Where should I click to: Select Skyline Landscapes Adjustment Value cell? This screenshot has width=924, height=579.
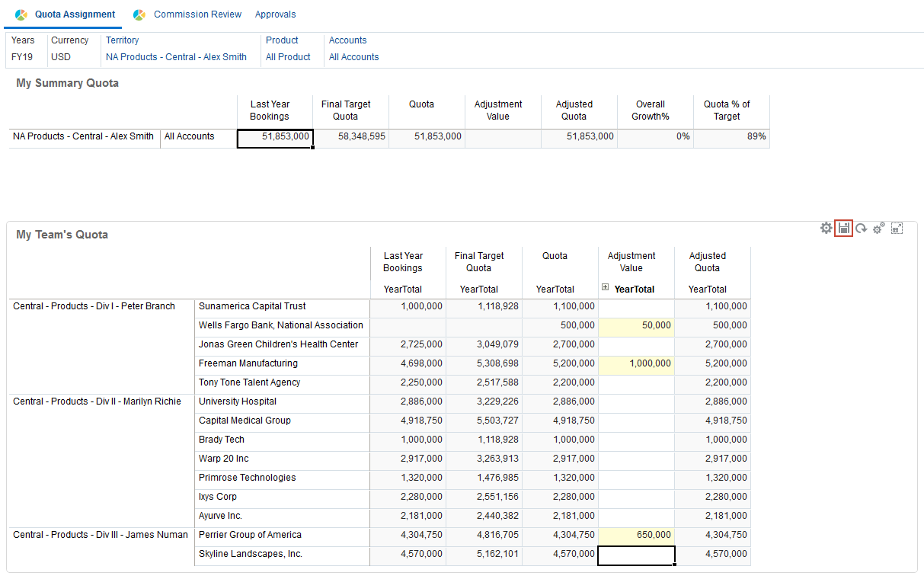tap(636, 555)
